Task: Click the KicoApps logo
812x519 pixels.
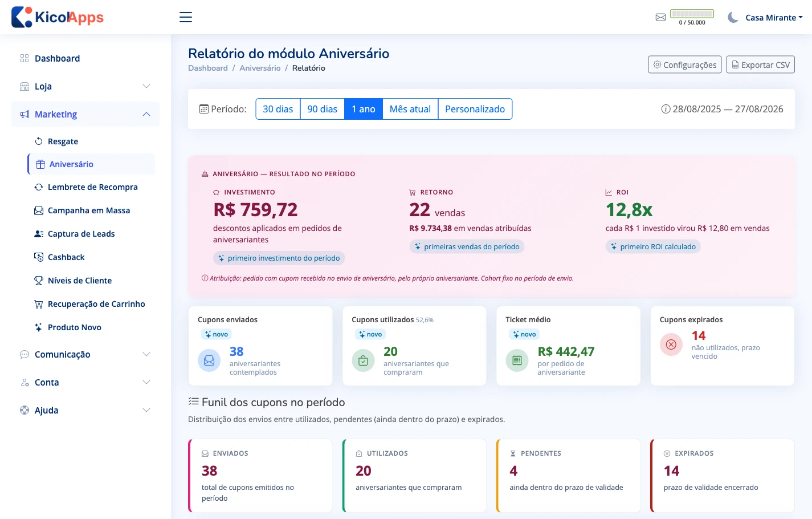Action: (58, 17)
